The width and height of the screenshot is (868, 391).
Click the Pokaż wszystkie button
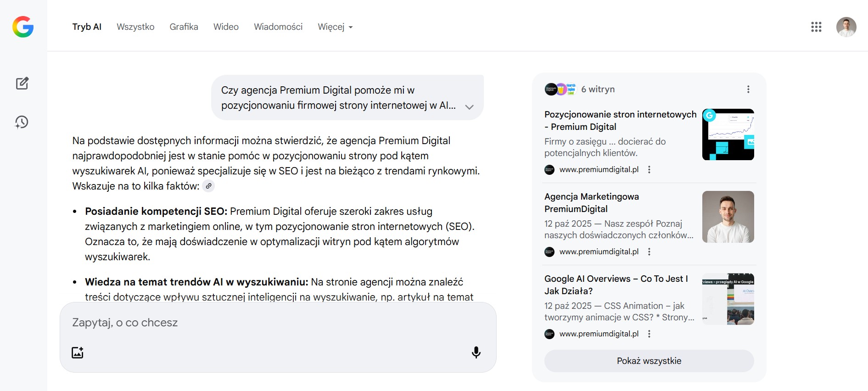click(649, 361)
